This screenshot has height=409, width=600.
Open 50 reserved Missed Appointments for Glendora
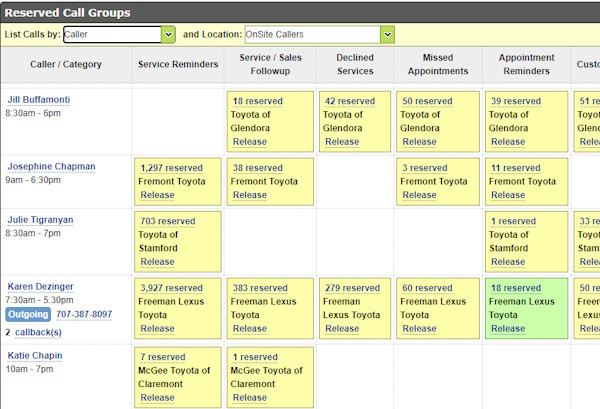(426, 101)
